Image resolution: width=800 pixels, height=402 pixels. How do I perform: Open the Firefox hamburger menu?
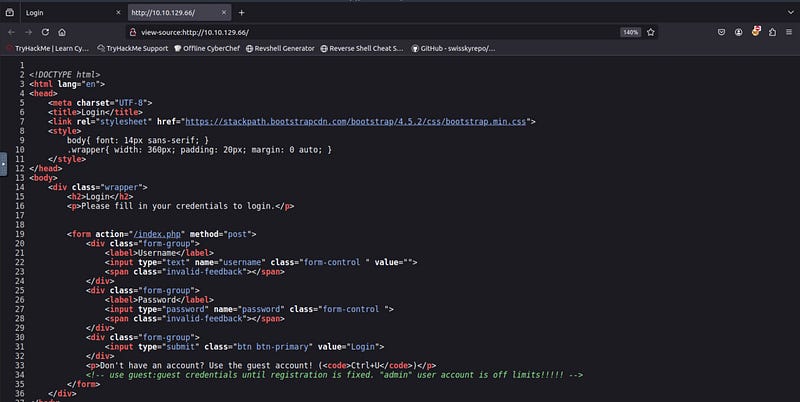(788, 32)
